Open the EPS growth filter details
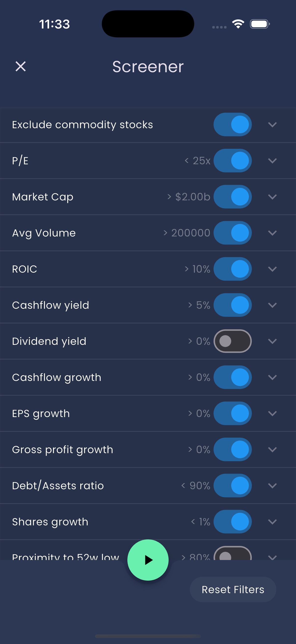 (x=272, y=413)
